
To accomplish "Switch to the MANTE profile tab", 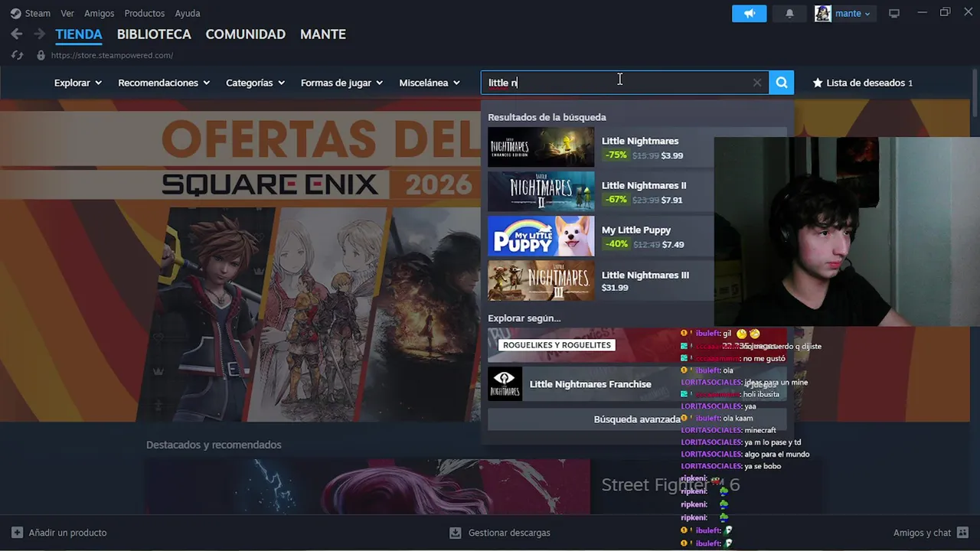I will pyautogui.click(x=323, y=34).
